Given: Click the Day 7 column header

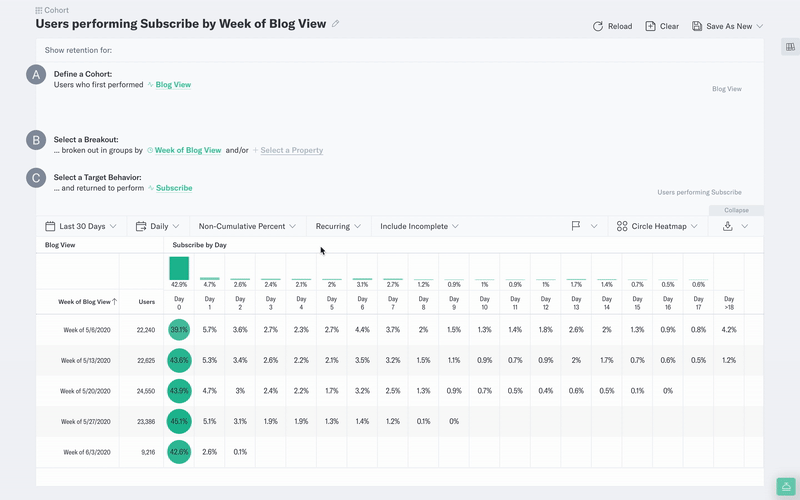Looking at the screenshot, I should point(393,303).
